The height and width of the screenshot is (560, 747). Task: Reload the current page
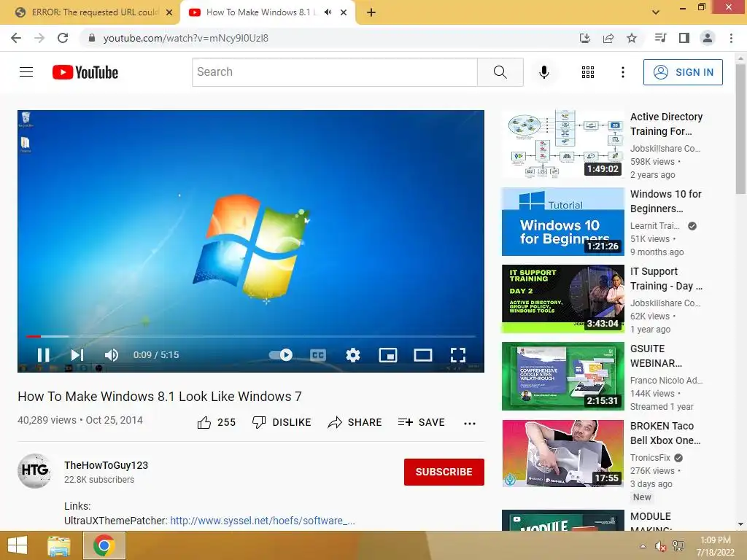tap(63, 38)
